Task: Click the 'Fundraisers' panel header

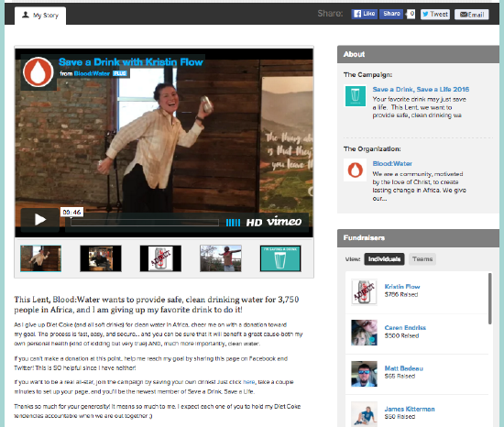Action: [x=418, y=238]
